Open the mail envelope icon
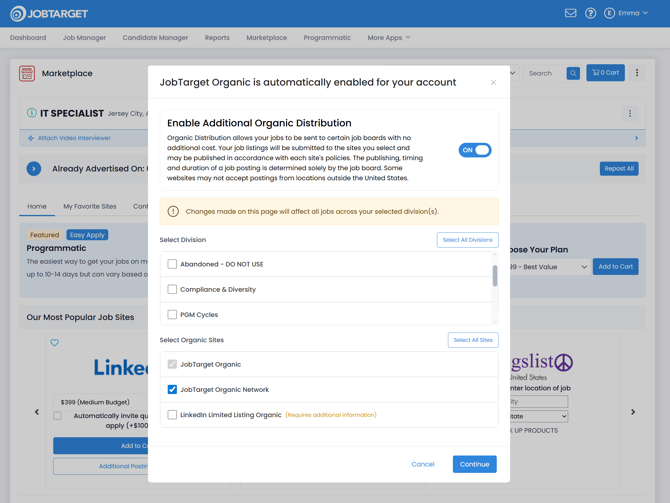The image size is (670, 503). coord(570,13)
